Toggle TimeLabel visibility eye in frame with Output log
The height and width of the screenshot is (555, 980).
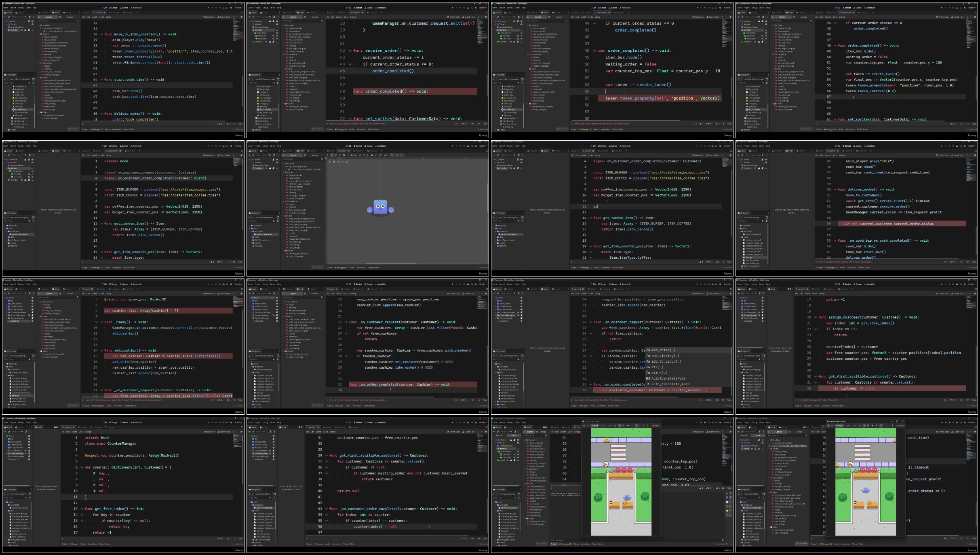pyautogui.click(x=518, y=457)
